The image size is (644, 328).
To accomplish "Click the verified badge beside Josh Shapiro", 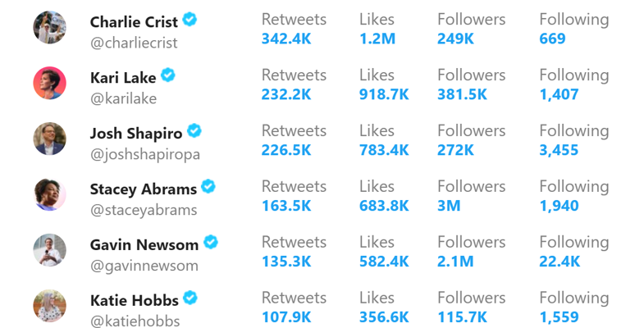I will tap(194, 131).
